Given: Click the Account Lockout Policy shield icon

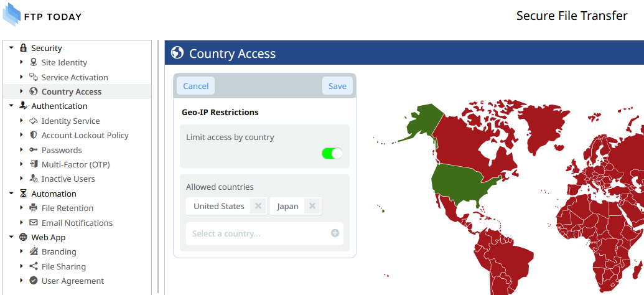Looking at the screenshot, I should tap(34, 135).
